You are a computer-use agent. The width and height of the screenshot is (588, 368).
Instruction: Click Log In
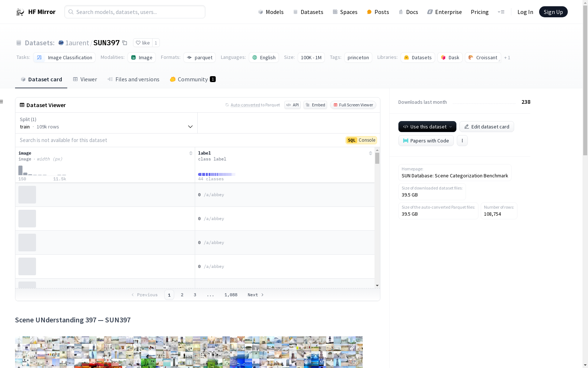click(x=525, y=12)
